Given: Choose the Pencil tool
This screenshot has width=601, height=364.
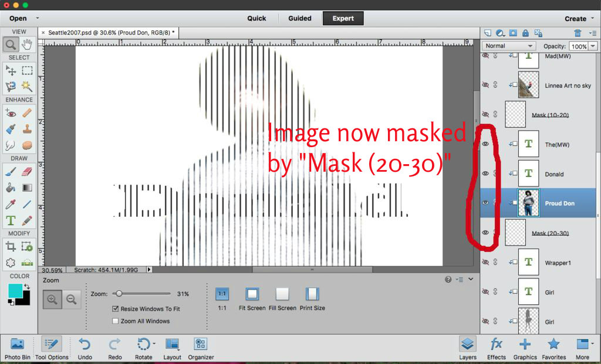Looking at the screenshot, I should coord(27,220).
